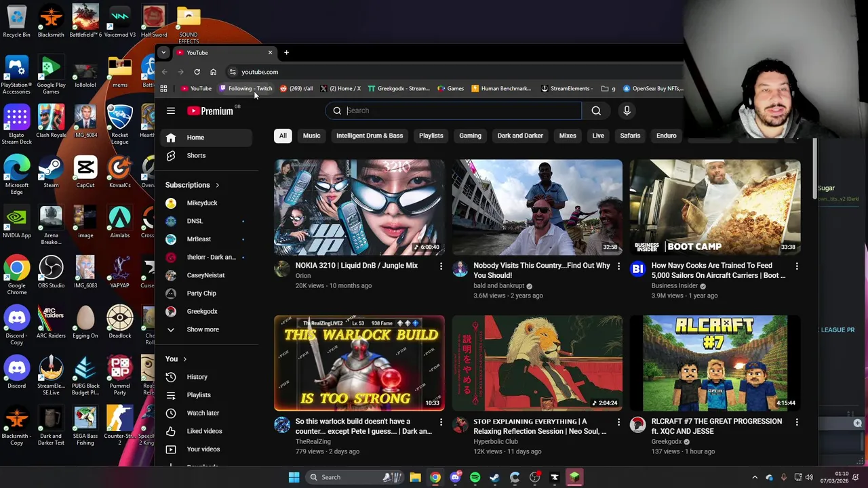Click the YouTube page vertical scrollbar

[815, 169]
